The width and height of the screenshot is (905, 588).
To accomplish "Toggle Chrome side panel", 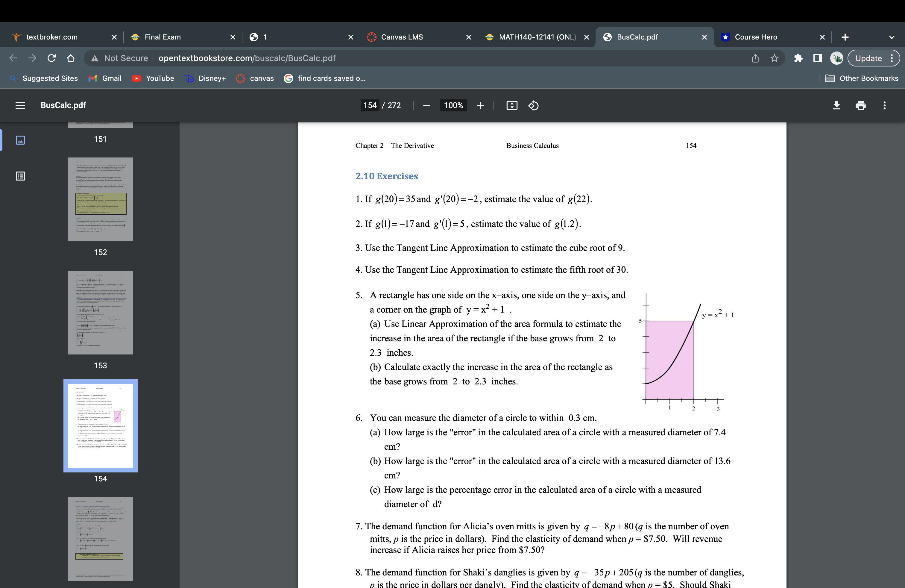I will (x=817, y=58).
